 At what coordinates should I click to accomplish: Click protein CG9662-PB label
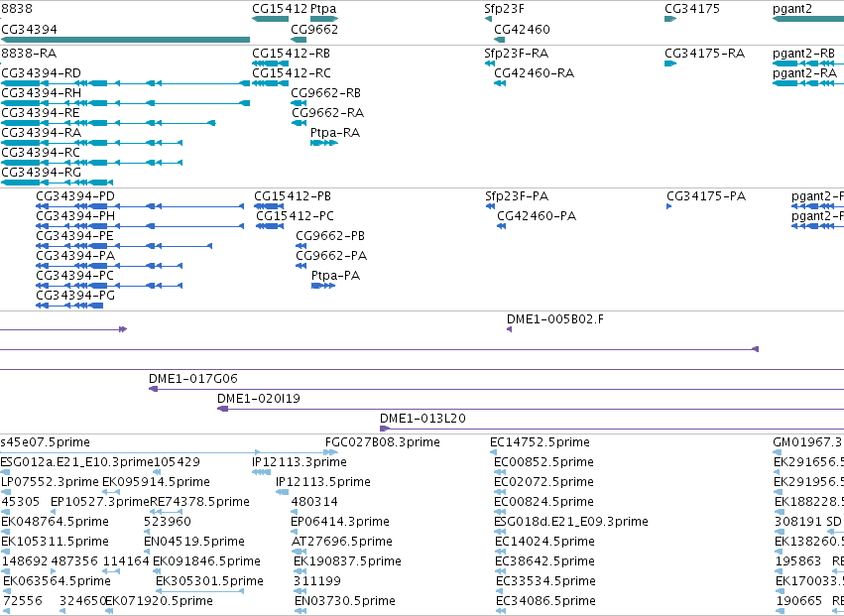[330, 236]
